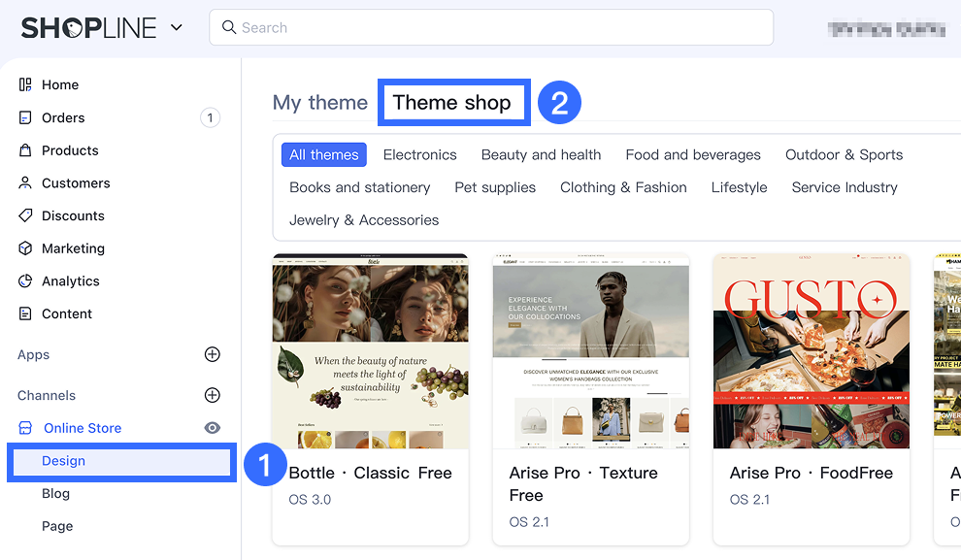Select the Discounts tag icon

[25, 215]
